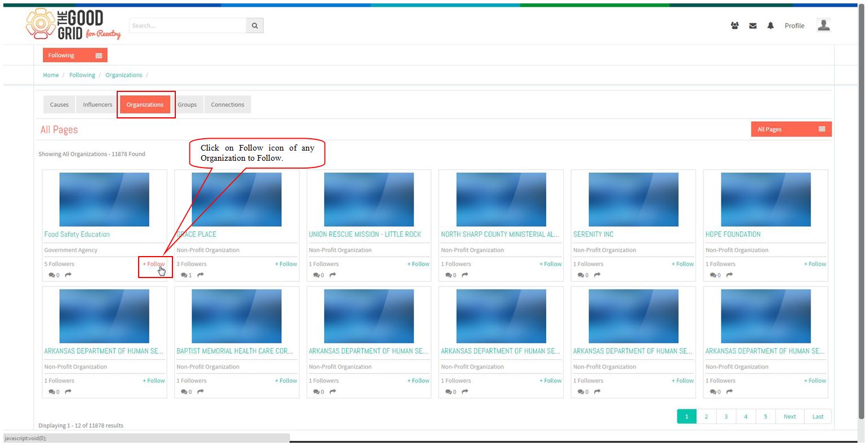
Task: Go to pagination page 5
Action: point(765,416)
